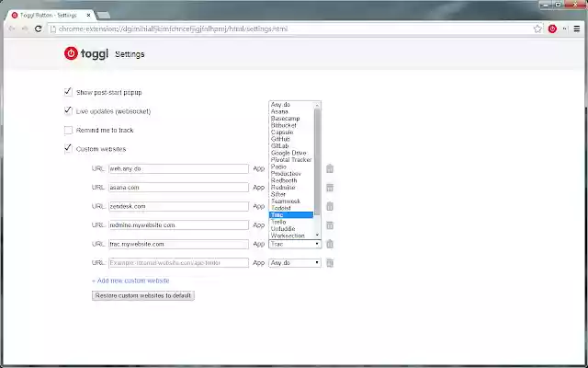
Task: Choose Podio from the app list
Action: coord(291,167)
